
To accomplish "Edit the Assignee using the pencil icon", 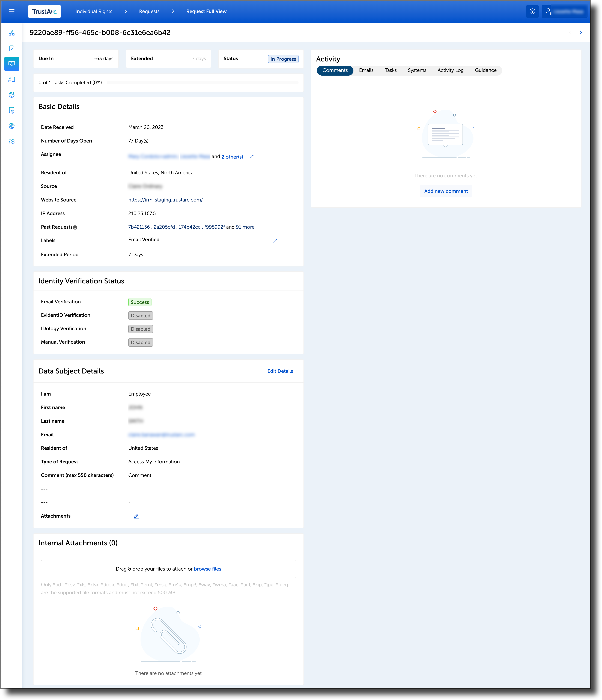I will [252, 156].
